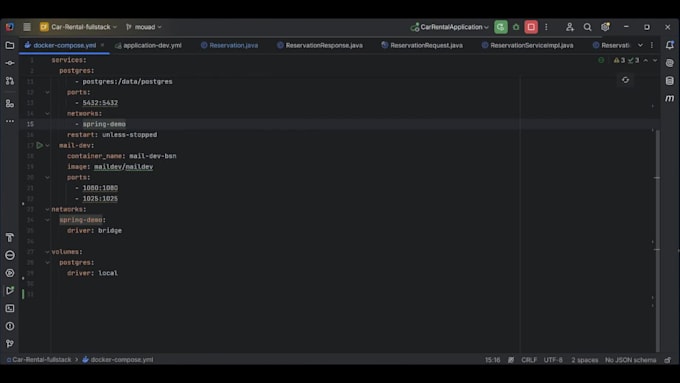Open the main hamburger menu
Image resolution: width=680 pixels, height=383 pixels.
[x=27, y=27]
